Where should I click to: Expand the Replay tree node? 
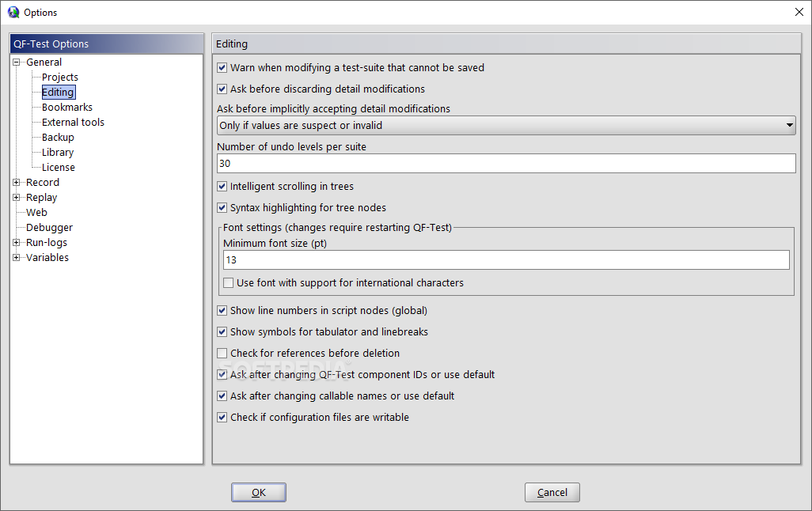point(16,197)
